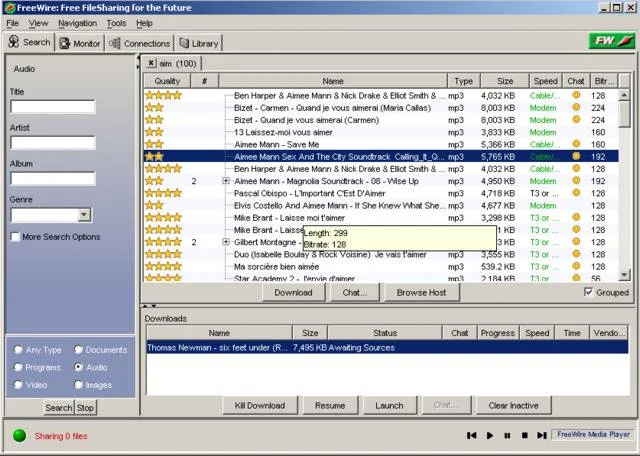Sort results by Name column
This screenshot has width=640, height=456.
(333, 81)
